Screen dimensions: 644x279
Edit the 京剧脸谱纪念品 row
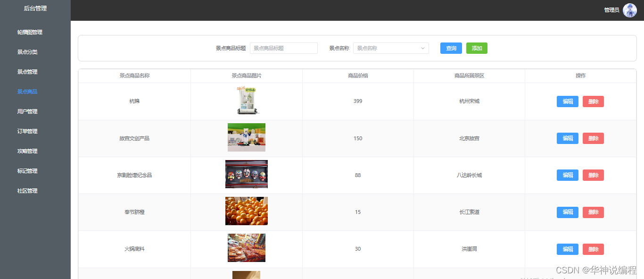[568, 175]
